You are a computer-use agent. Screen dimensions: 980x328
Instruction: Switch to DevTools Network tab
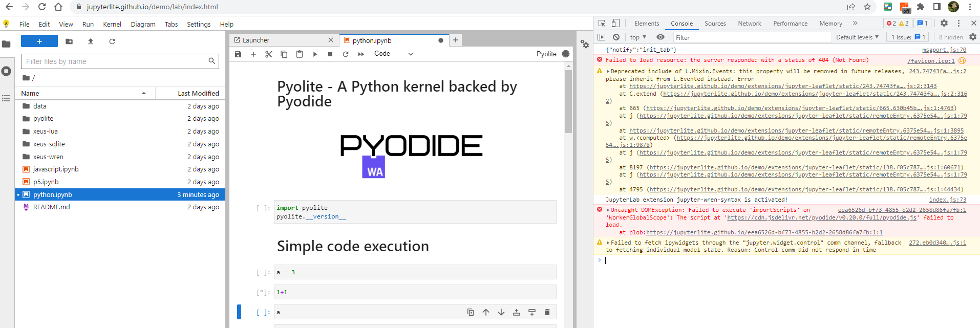pos(750,24)
